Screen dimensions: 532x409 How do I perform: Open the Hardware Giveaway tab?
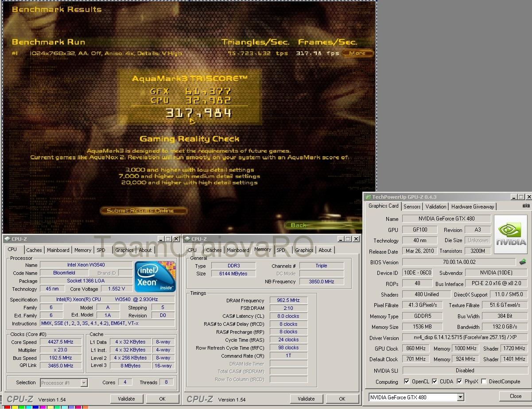tap(473, 207)
